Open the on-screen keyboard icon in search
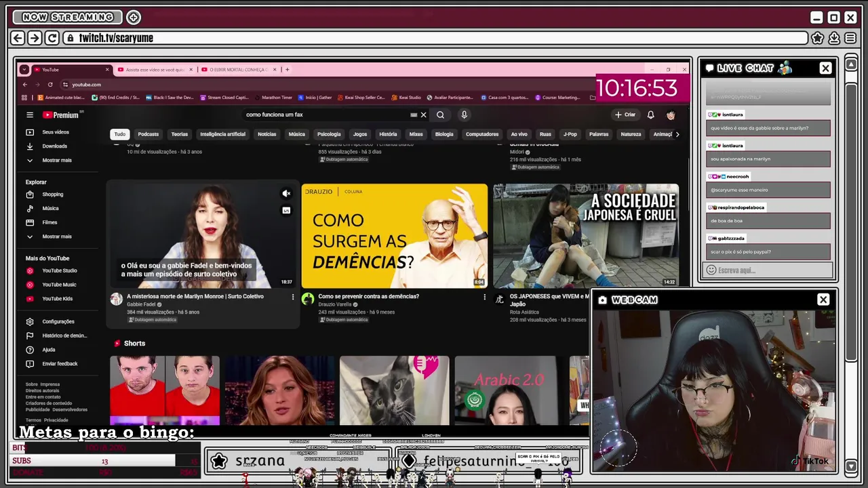The image size is (868, 488). (414, 115)
